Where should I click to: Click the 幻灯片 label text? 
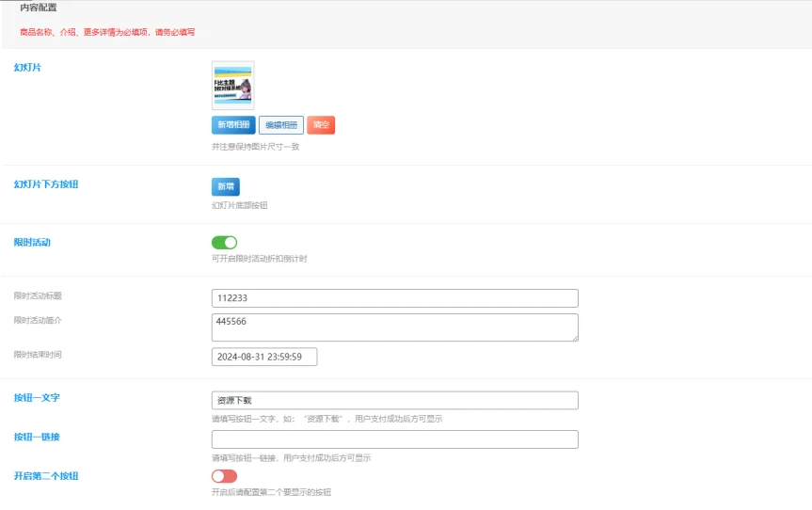coord(27,68)
